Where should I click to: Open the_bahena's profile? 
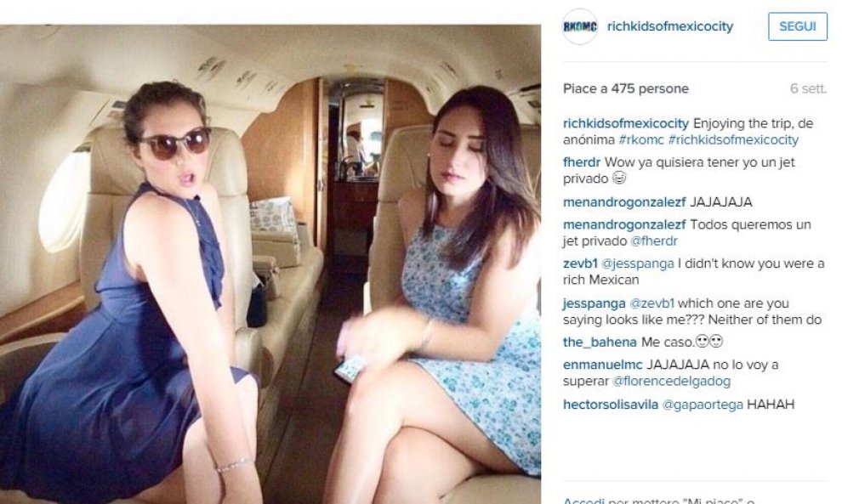pos(600,343)
